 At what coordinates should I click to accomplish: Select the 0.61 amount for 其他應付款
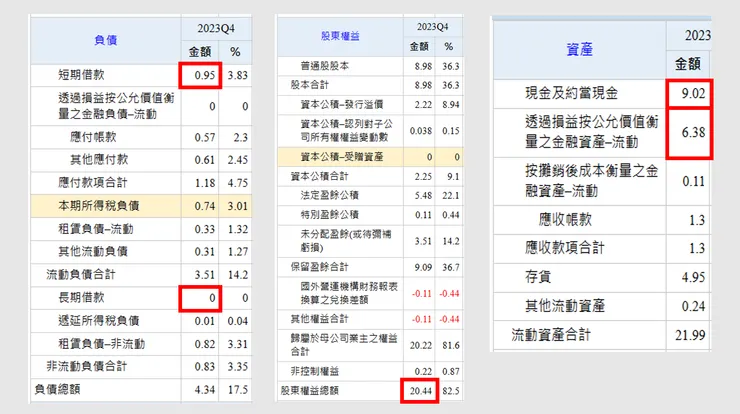pyautogui.click(x=205, y=160)
